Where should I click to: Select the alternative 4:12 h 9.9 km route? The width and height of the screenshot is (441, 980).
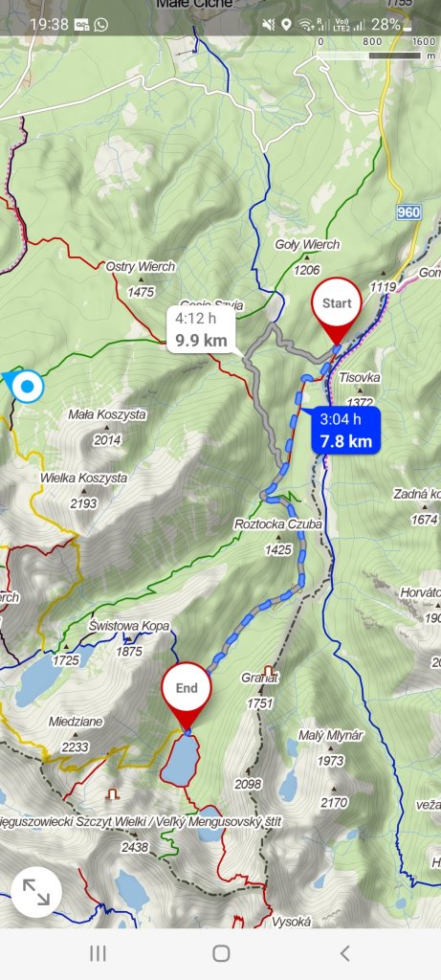click(201, 330)
